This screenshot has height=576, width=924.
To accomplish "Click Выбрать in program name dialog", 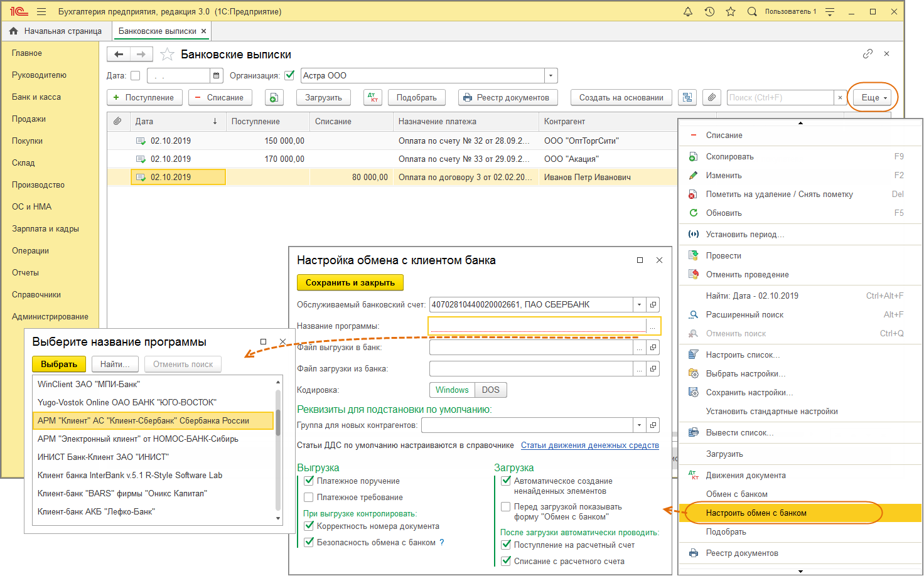I will click(59, 364).
